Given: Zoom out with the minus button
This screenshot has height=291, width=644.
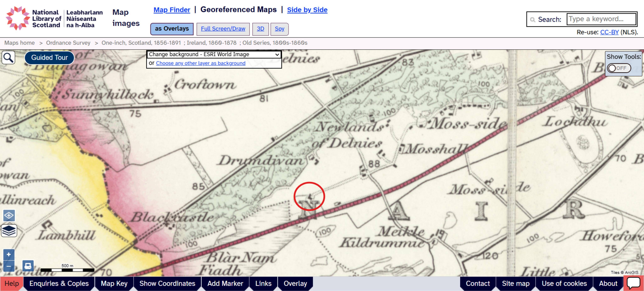Looking at the screenshot, I should (x=9, y=266).
